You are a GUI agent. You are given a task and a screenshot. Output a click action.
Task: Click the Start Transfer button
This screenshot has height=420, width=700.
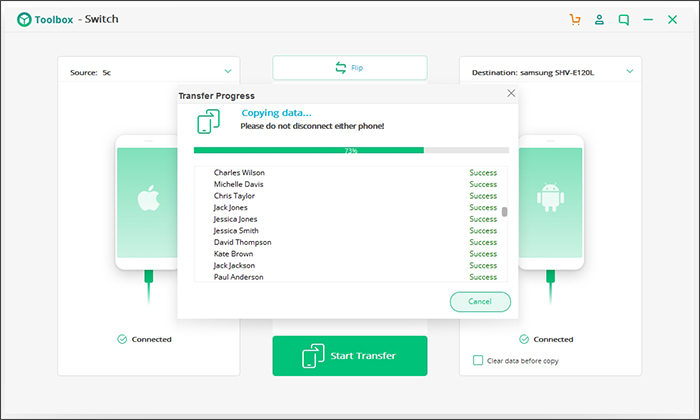[350, 356]
